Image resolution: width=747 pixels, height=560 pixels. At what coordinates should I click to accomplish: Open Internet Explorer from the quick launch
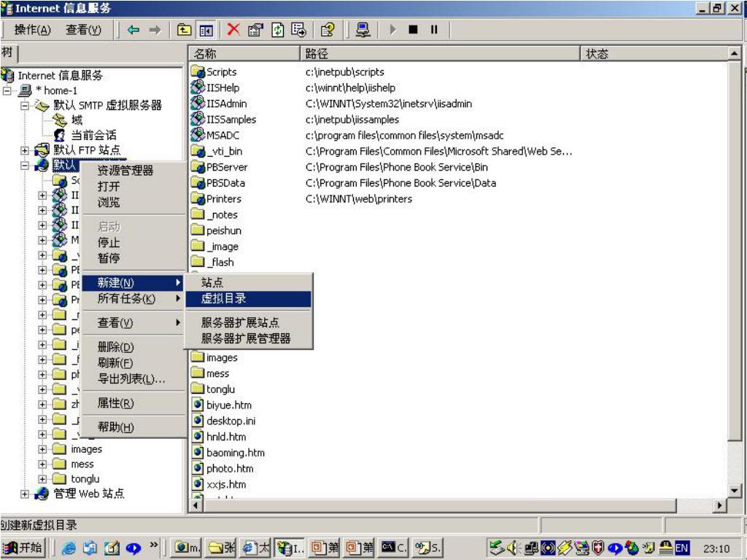pyautogui.click(x=69, y=548)
